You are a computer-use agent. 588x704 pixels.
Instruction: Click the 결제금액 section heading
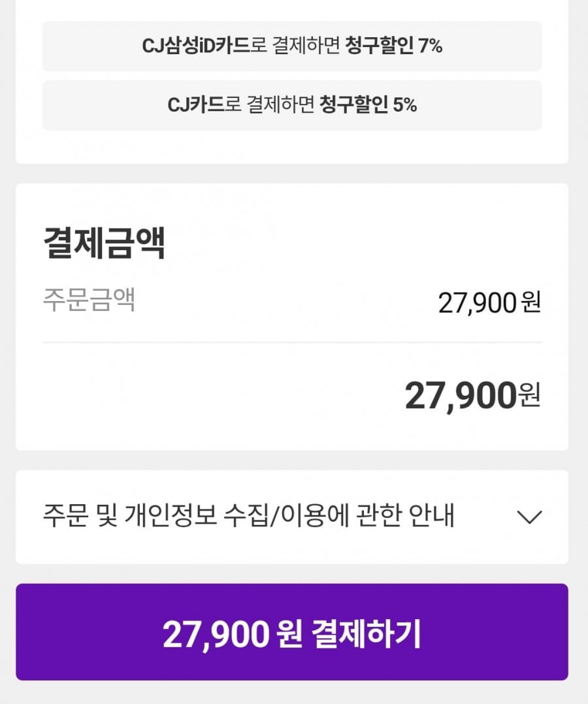105,243
